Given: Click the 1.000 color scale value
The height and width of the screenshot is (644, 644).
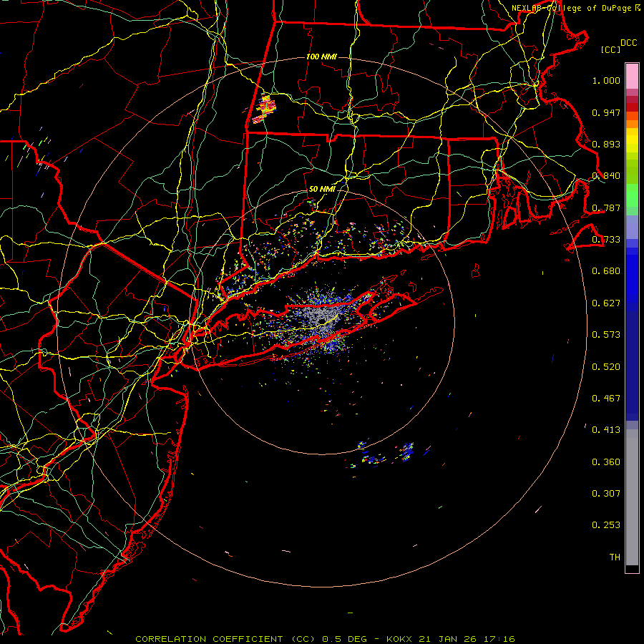Looking at the screenshot, I should click(606, 80).
